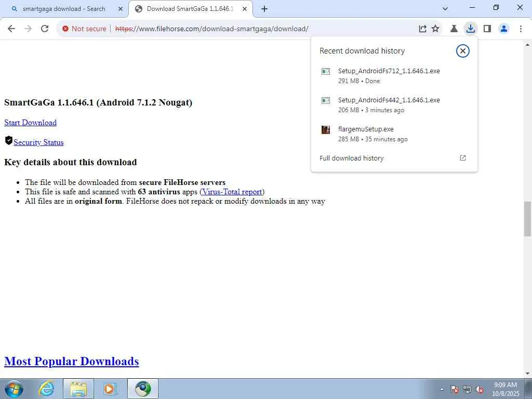532x399 pixels.
Task: Click the external link icon for full history
Action: [x=463, y=158]
